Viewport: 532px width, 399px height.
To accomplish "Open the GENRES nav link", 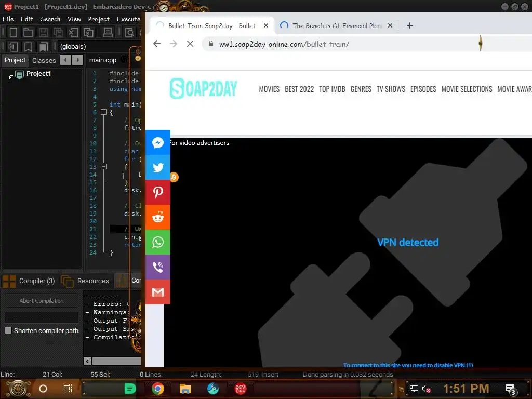I will (x=361, y=89).
